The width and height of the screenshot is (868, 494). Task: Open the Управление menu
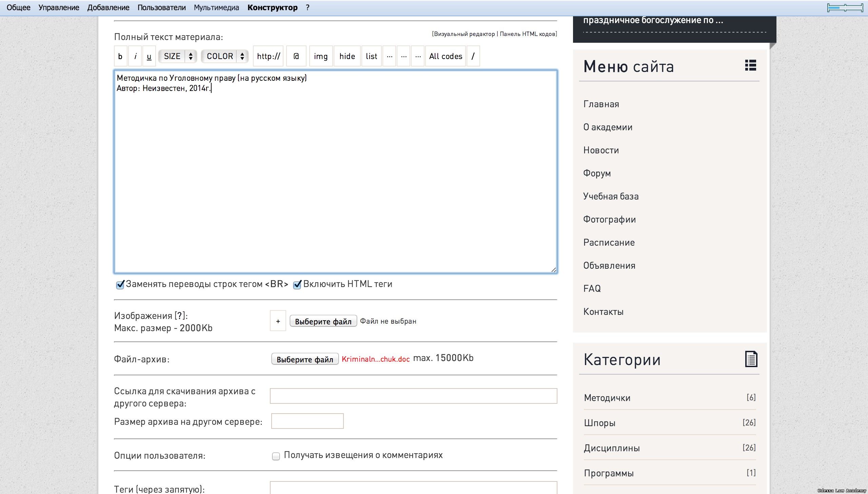59,7
